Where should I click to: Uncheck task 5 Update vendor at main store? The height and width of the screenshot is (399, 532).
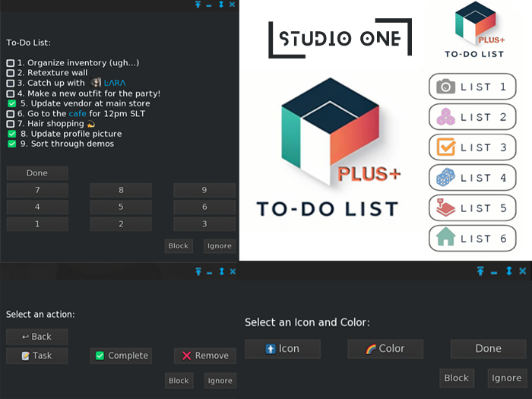12,103
